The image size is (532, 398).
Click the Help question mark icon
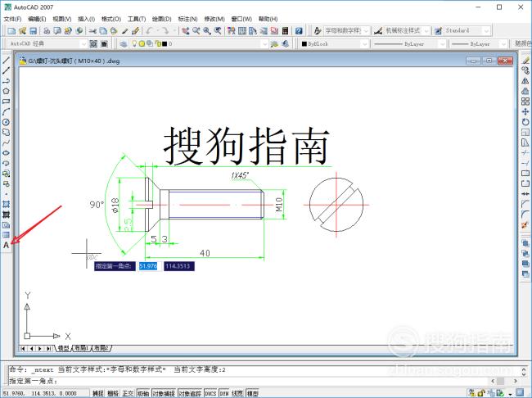point(299,31)
